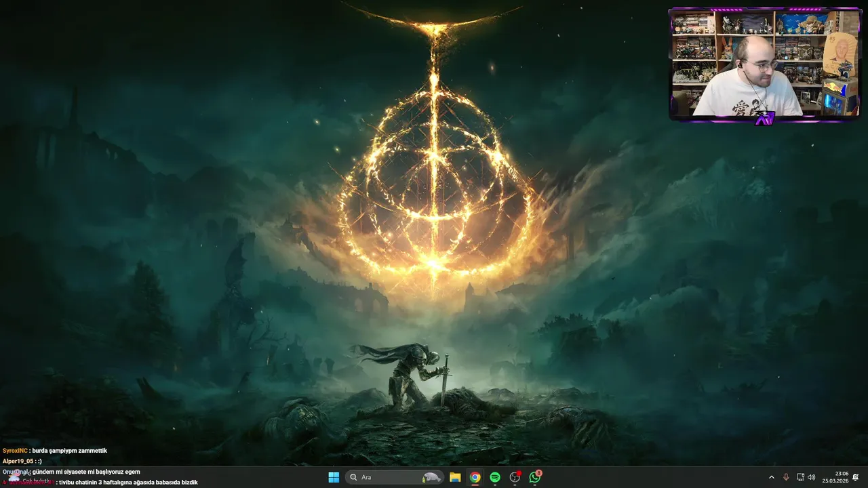Open the Windows Start menu
868x488 pixels.
pos(334,477)
